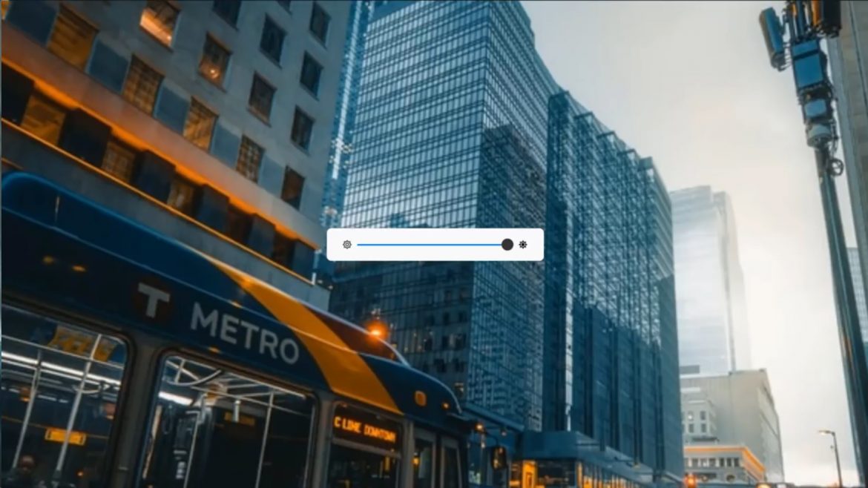
Task: Click the high brightness sun icon
Action: click(x=523, y=245)
